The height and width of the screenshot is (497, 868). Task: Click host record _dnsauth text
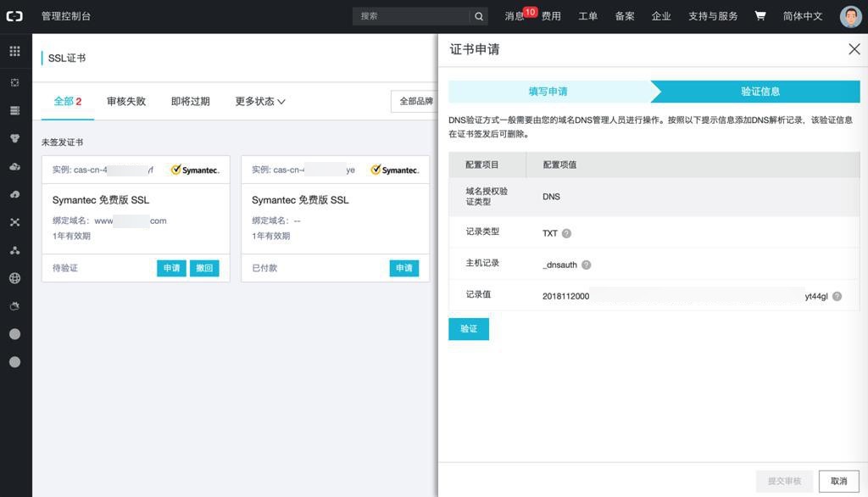(559, 265)
